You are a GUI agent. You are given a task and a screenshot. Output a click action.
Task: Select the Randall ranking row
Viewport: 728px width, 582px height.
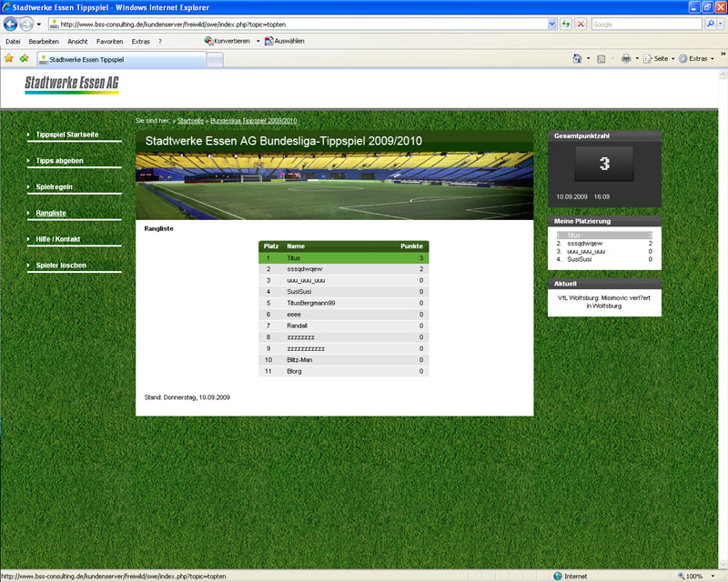click(344, 326)
